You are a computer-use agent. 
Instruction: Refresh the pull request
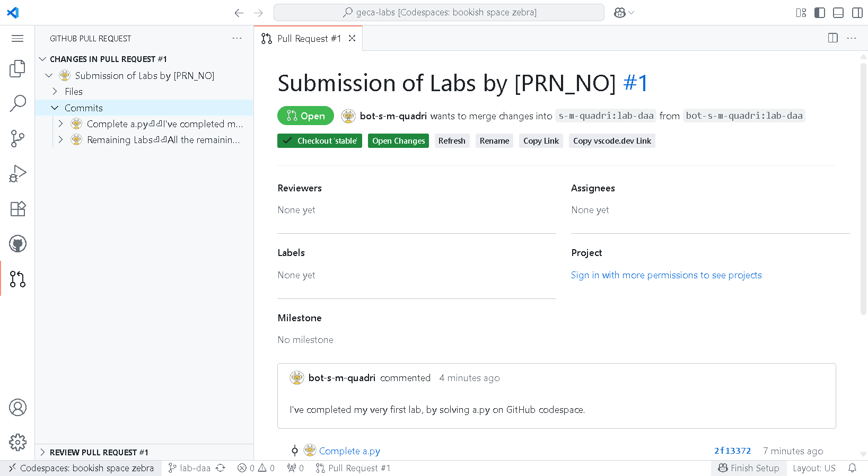coord(452,141)
